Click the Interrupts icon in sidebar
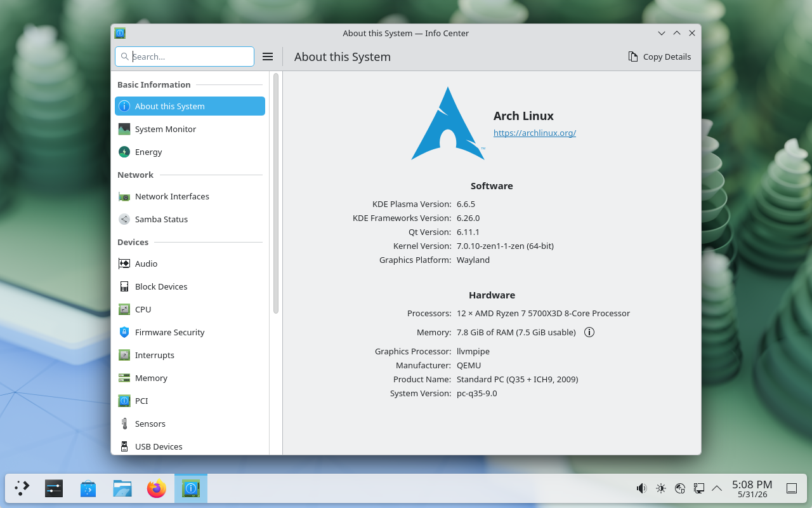812x508 pixels. coord(124,355)
